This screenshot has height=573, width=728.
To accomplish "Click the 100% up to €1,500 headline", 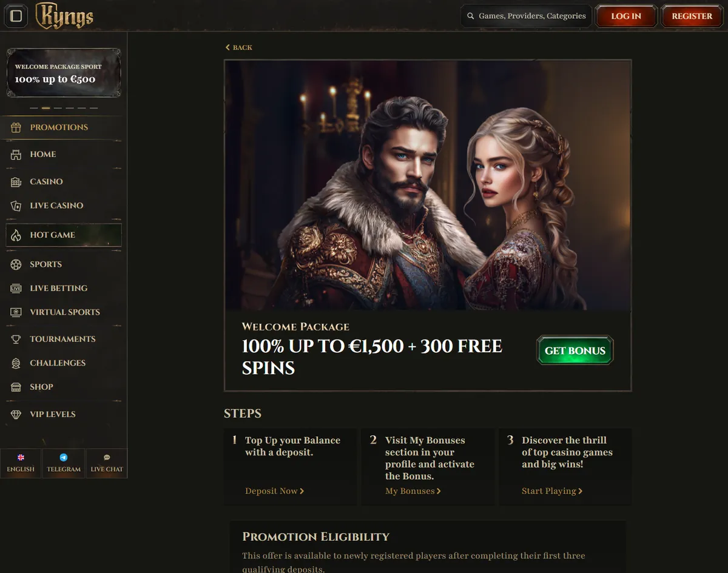I will click(372, 357).
